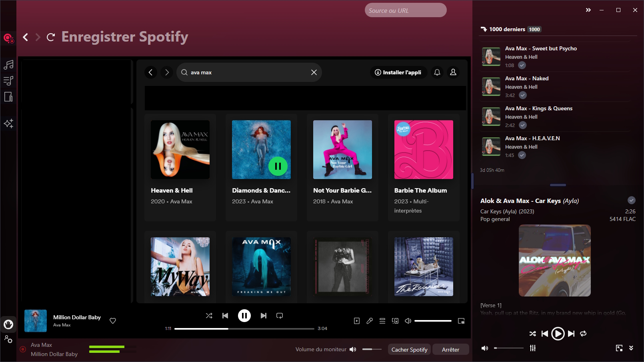Open the Barbie The Album card
644x362 pixels.
[424, 167]
